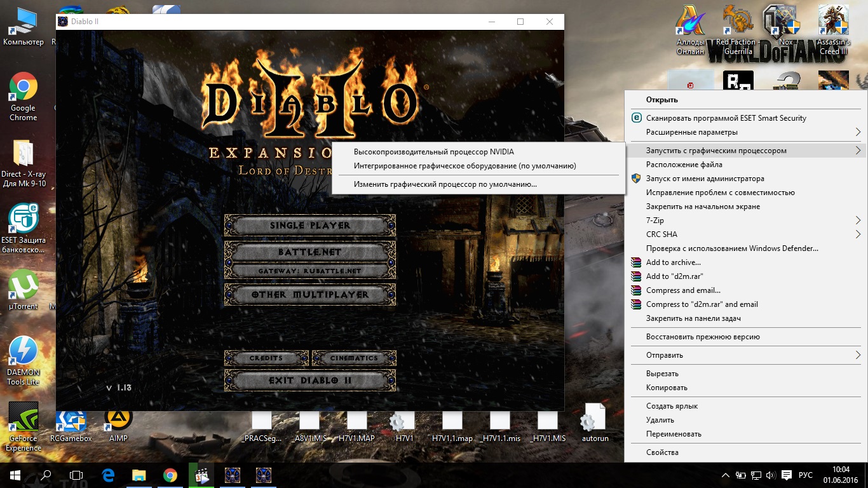Choose 'Интегрированное графическое оборудование' option
Image resolution: width=868 pixels, height=488 pixels.
[465, 166]
